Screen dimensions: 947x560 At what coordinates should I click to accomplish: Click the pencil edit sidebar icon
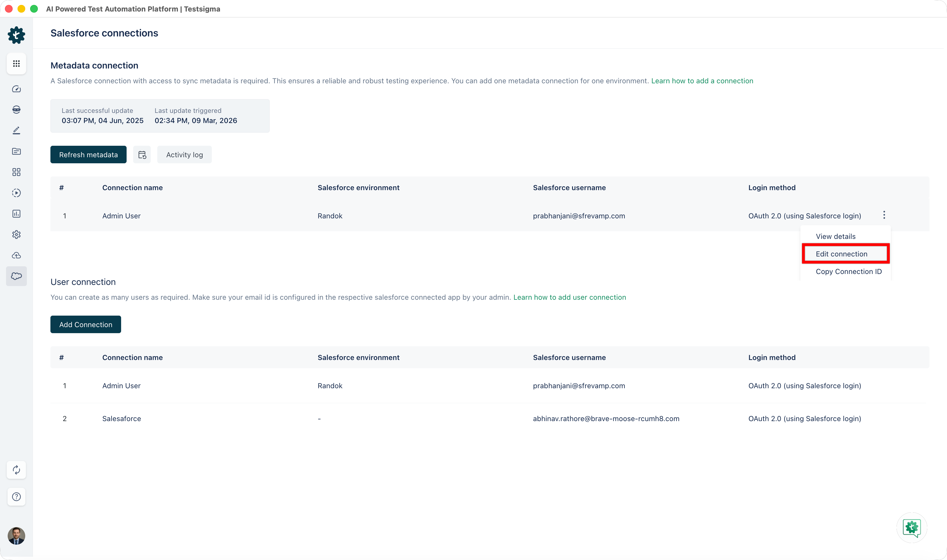click(16, 131)
